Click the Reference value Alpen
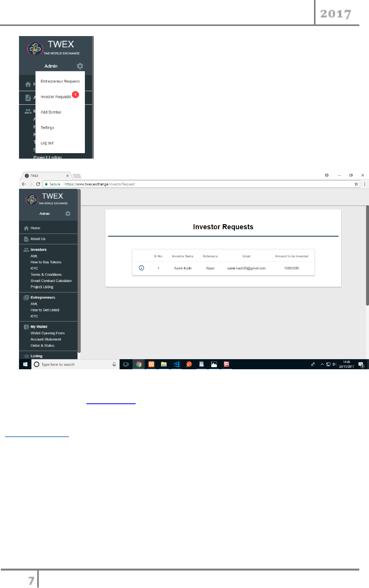The width and height of the screenshot is (369, 588). pyautogui.click(x=210, y=268)
